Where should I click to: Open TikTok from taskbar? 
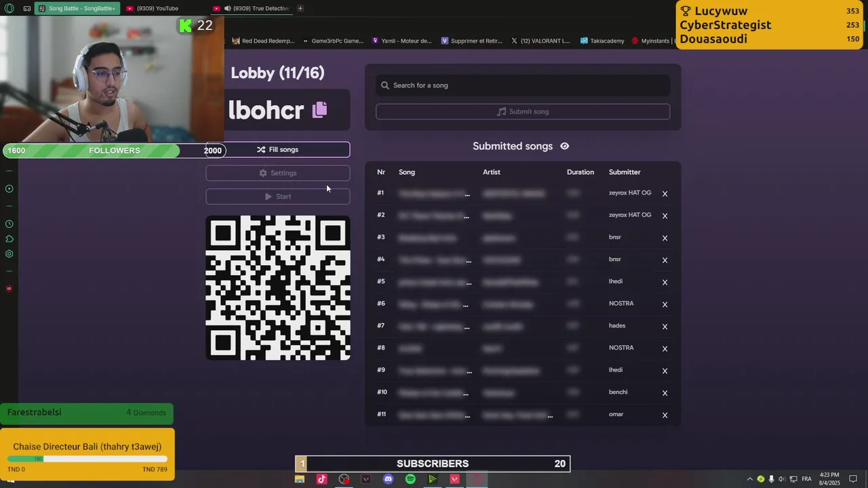(321, 479)
